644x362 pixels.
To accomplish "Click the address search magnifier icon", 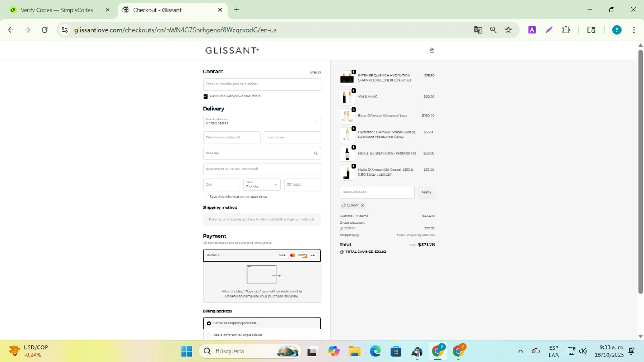I will [316, 153].
